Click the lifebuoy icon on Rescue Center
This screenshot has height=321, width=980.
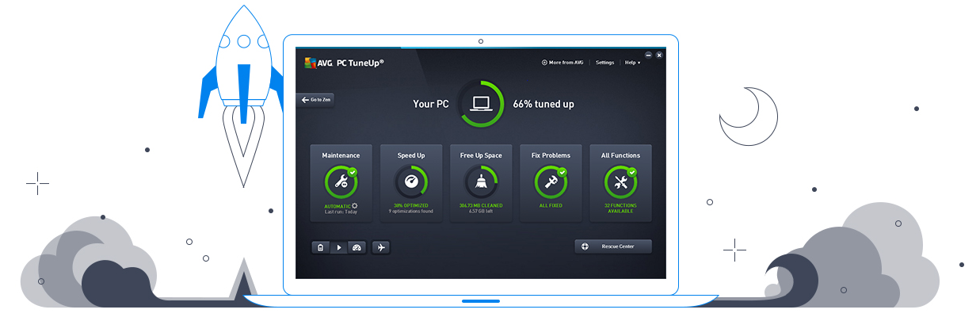click(x=585, y=246)
